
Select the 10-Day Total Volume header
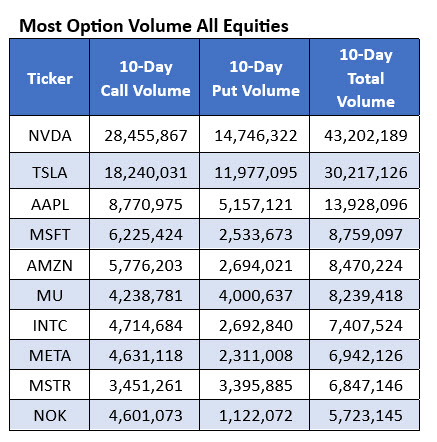365,78
